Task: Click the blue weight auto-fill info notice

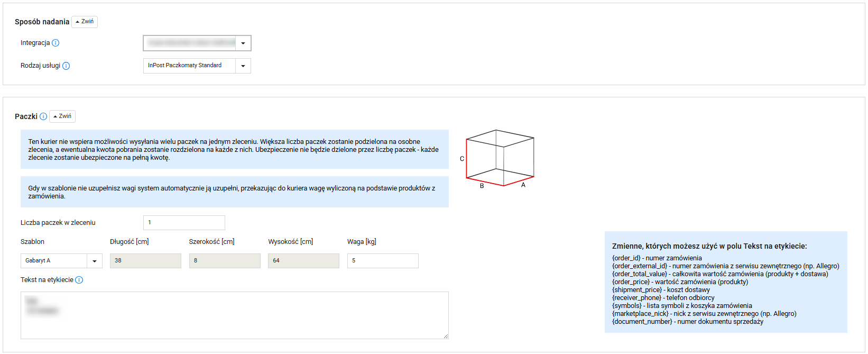Action: coord(234,192)
